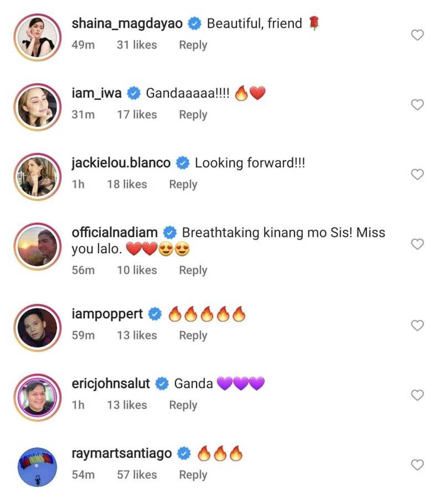
Task: Reply to shaina_magdayao's comment
Action: (193, 45)
